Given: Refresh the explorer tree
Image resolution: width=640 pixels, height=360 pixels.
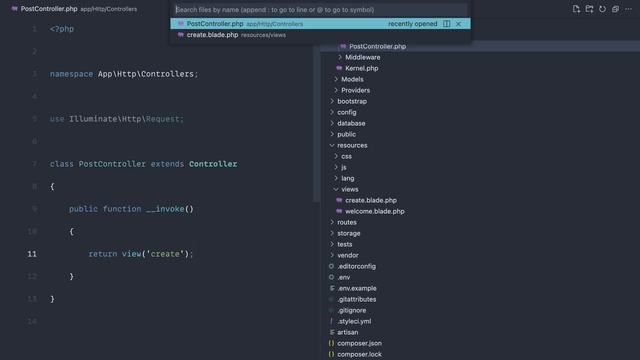Looking at the screenshot, I should [x=602, y=9].
